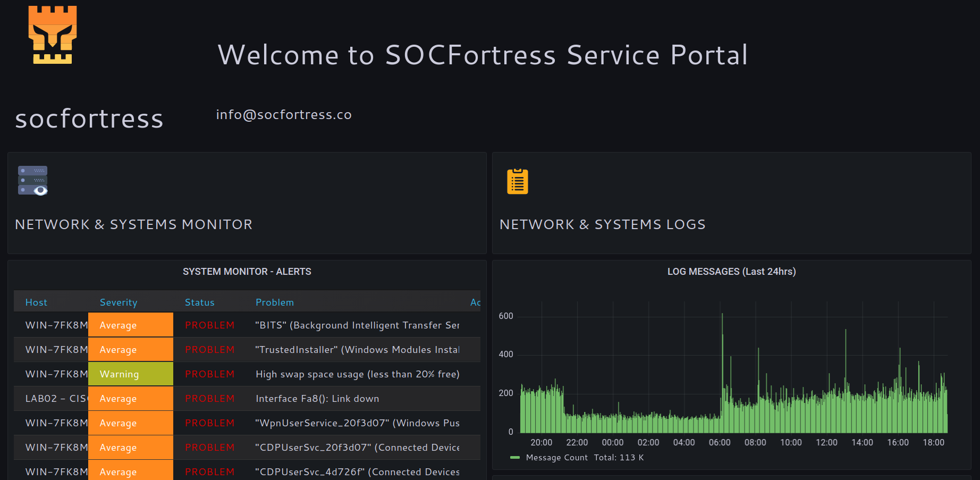Click Average severity in the BITS row
Screen dimensions: 980x480
pyautogui.click(x=131, y=325)
